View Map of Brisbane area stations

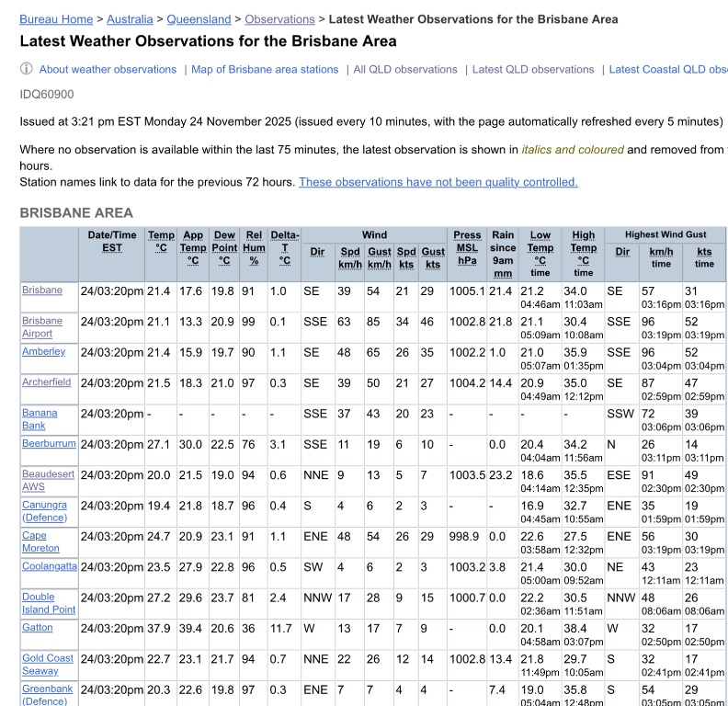[x=265, y=69]
